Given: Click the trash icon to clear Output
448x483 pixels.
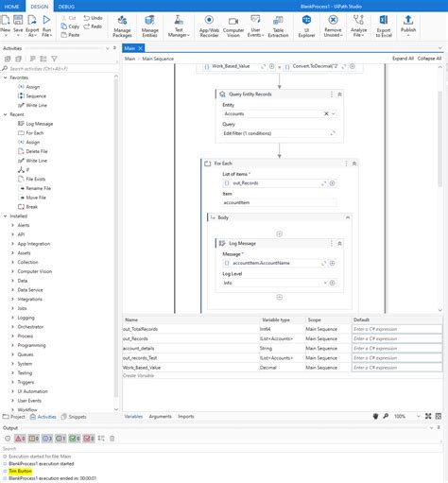Looking at the screenshot, I should pyautogui.click(x=112, y=439).
